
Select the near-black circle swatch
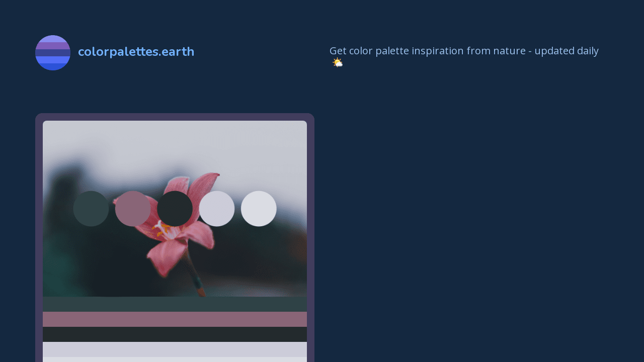pyautogui.click(x=175, y=209)
